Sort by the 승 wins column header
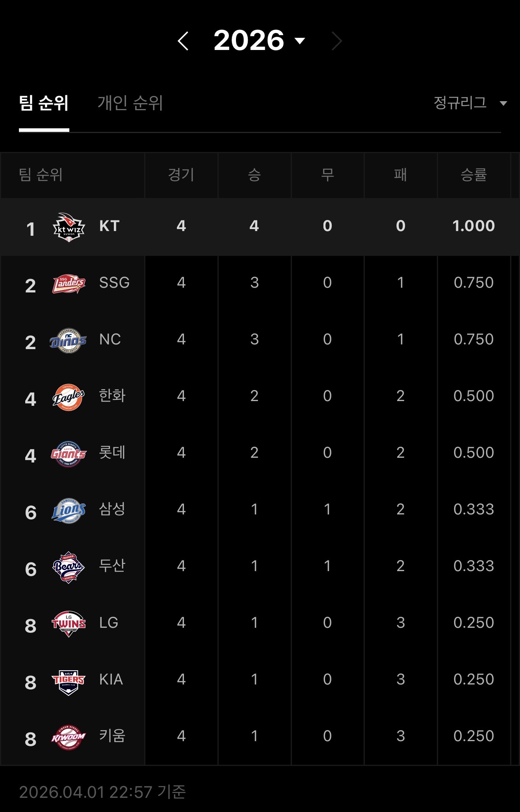Viewport: 520px width, 812px height. [x=254, y=175]
